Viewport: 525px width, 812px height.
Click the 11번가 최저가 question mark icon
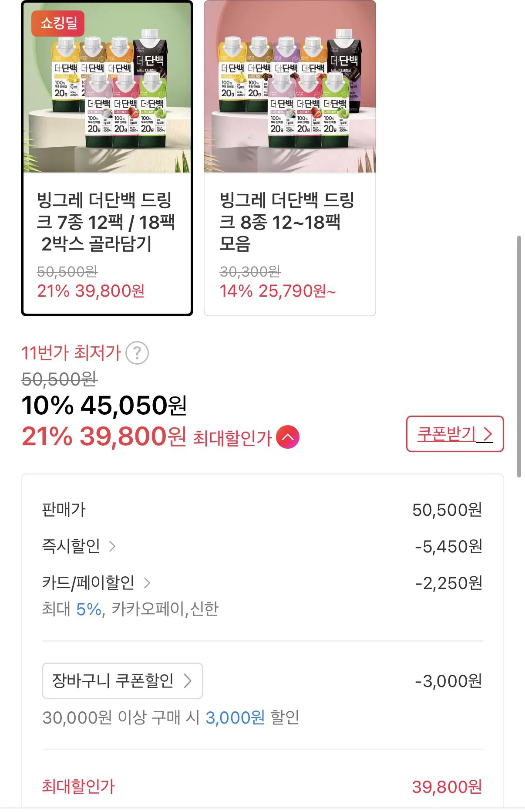[137, 353]
